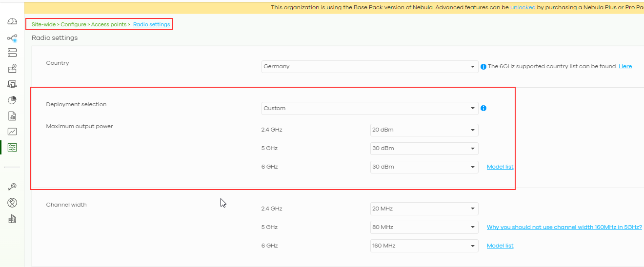Click the topology nodes icon in sidebar
Viewport: 644px width, 267px height.
pyautogui.click(x=12, y=38)
